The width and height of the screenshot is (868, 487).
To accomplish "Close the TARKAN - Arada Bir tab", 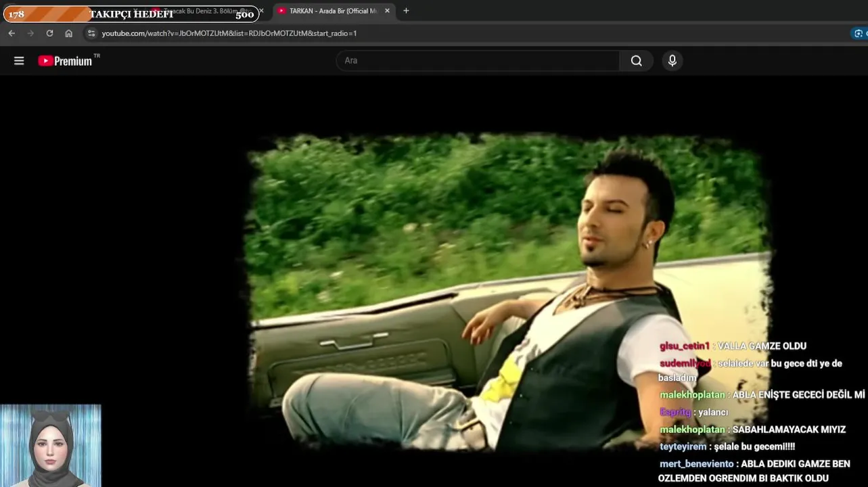I will [x=387, y=11].
